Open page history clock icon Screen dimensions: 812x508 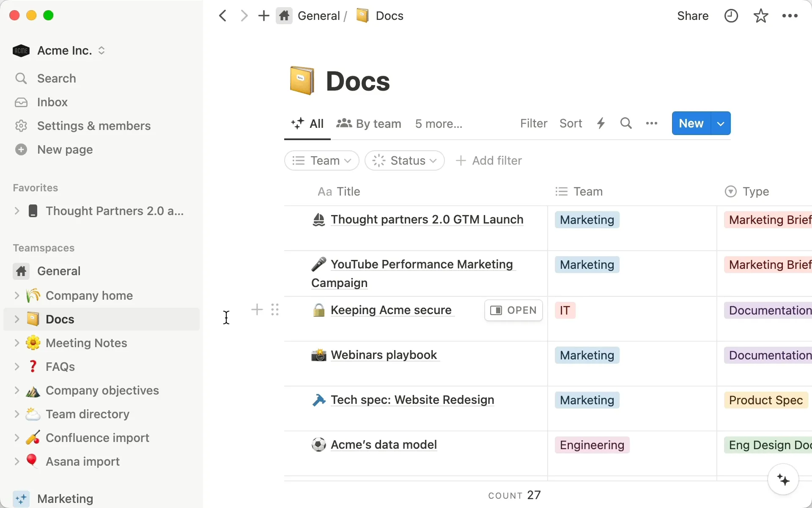pos(731,16)
